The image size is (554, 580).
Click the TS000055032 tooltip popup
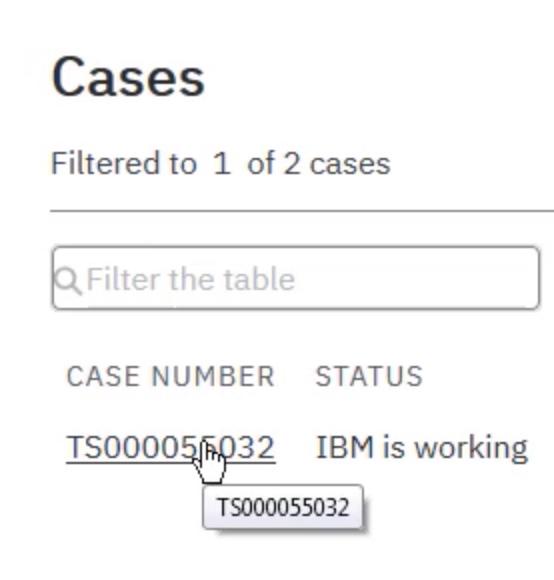[283, 507]
